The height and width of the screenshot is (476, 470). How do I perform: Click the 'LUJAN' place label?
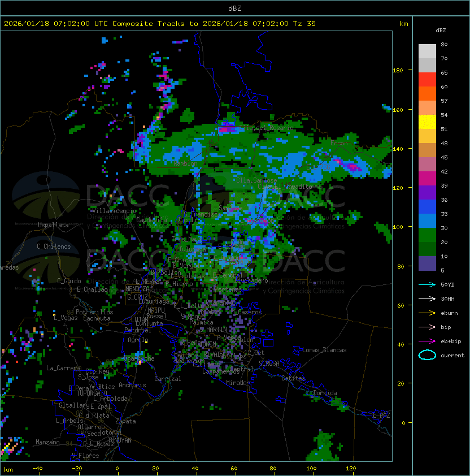140,320
